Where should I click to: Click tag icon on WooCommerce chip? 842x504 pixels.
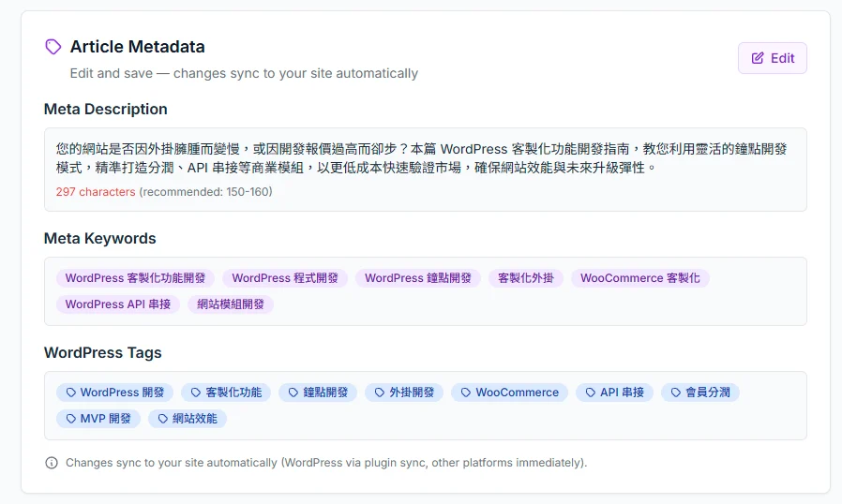466,393
